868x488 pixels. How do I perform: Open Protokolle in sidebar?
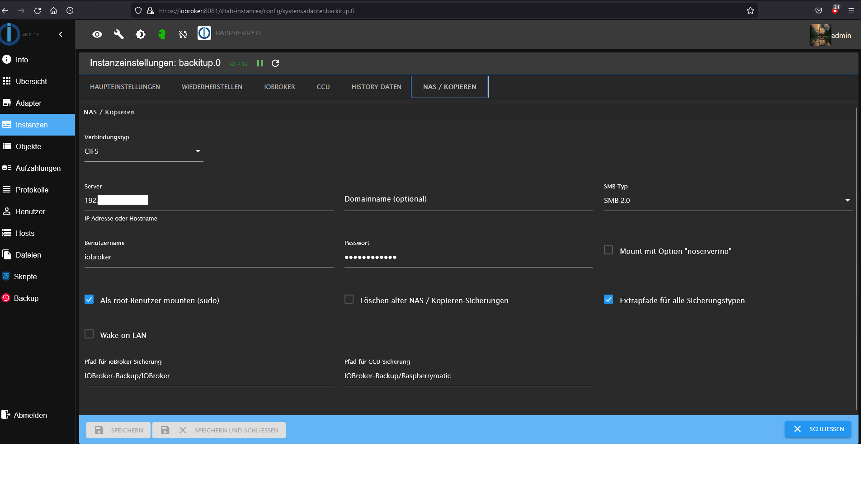click(x=38, y=190)
